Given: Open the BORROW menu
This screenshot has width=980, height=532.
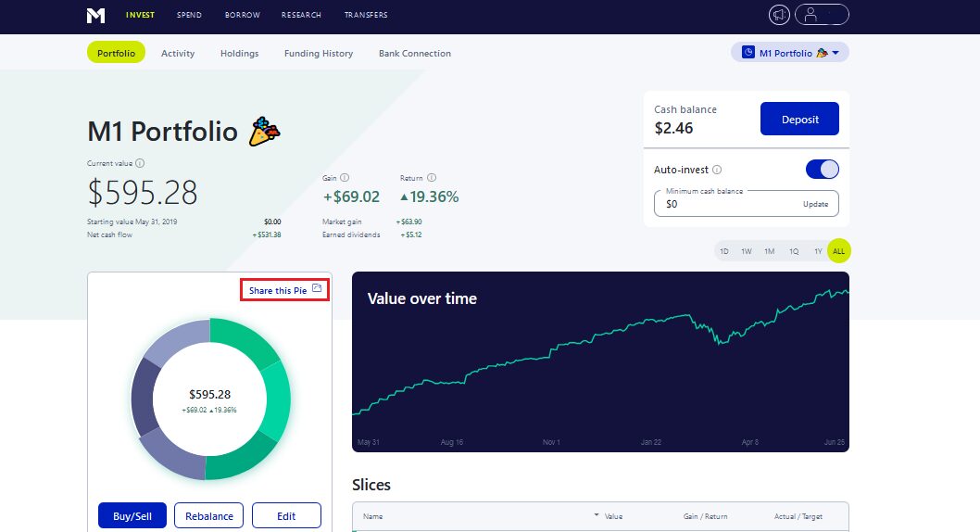Looking at the screenshot, I should [x=243, y=15].
